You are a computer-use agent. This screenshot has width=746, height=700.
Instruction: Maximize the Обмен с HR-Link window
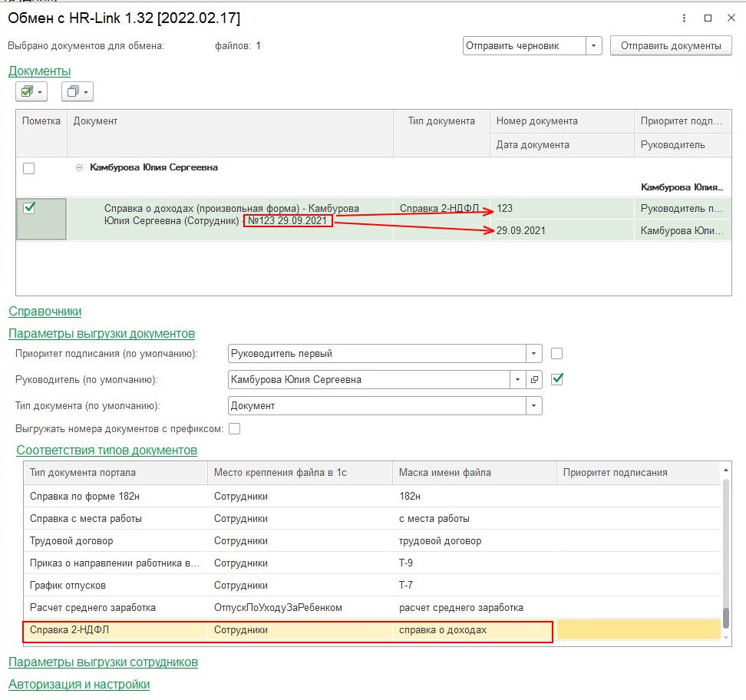click(708, 18)
